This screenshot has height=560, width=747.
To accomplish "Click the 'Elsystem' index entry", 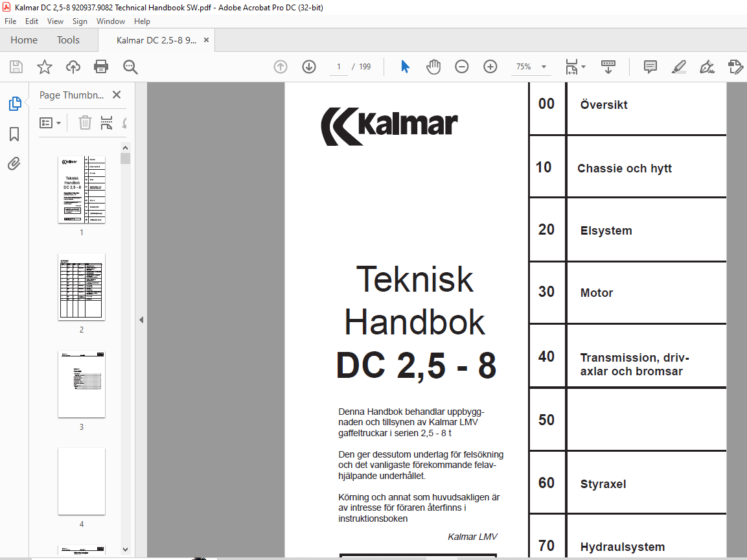I will pos(606,231).
